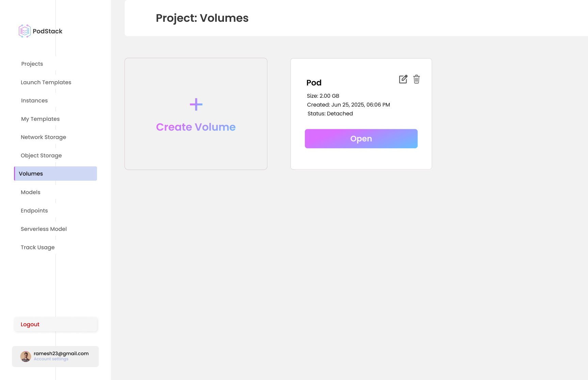Screen dimensions: 588x380
Task: Click the PodStack logo icon
Action: [x=24, y=31]
